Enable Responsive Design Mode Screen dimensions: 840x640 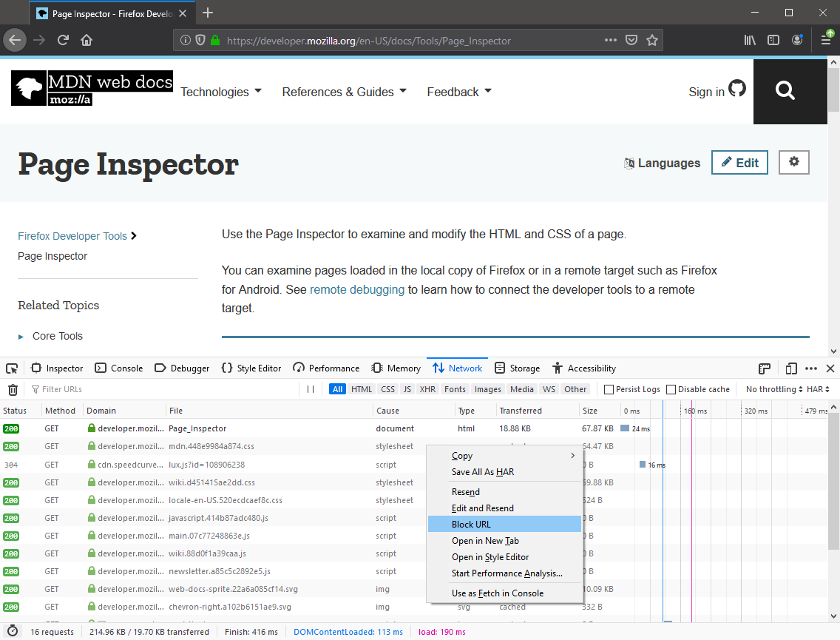790,368
